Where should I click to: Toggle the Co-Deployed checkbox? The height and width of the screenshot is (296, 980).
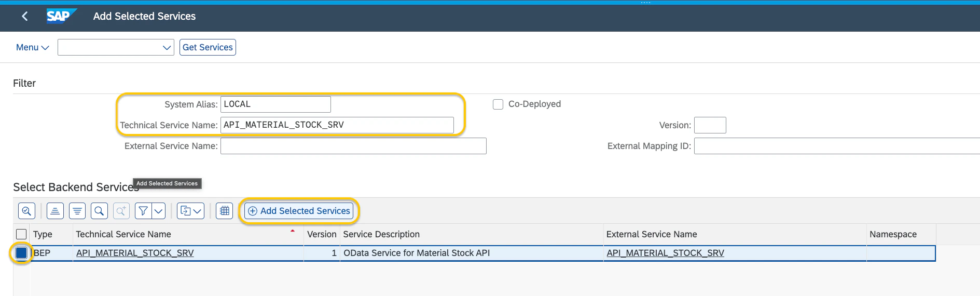498,104
